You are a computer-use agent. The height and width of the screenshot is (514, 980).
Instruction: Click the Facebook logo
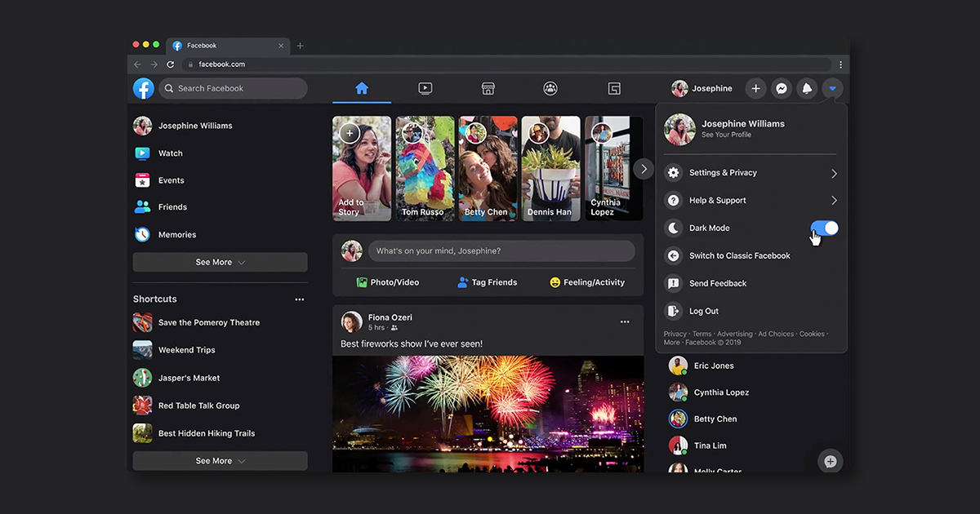pyautogui.click(x=143, y=88)
